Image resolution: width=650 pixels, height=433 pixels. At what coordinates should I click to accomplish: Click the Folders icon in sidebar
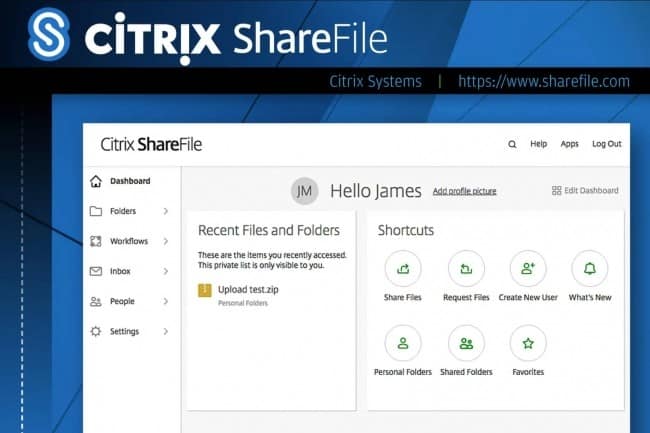96,211
